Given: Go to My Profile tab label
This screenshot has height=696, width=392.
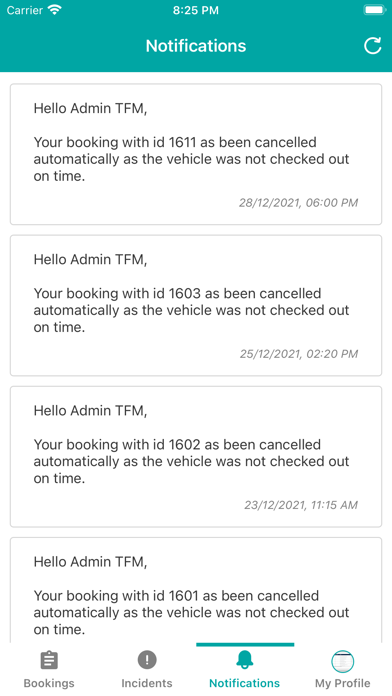Looking at the screenshot, I should pos(343,683).
